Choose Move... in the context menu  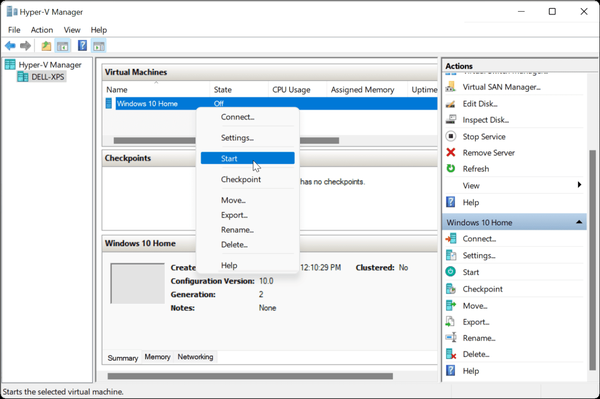[248, 200]
